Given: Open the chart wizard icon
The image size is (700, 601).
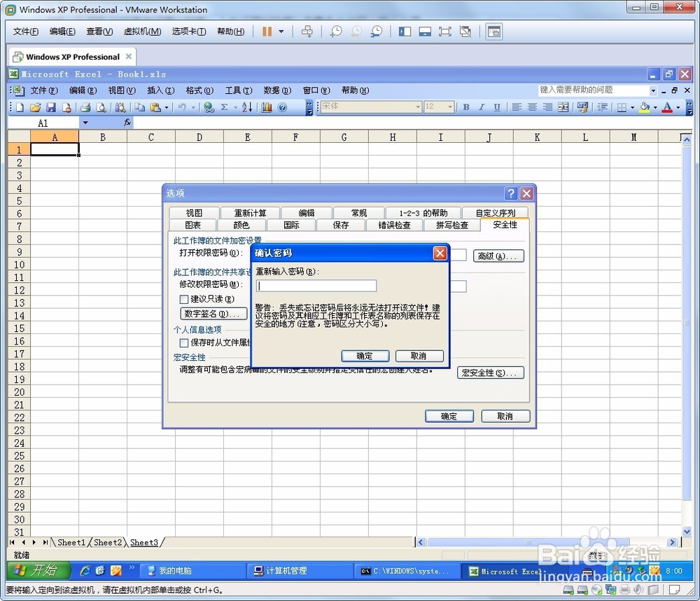Looking at the screenshot, I should coord(267,107).
